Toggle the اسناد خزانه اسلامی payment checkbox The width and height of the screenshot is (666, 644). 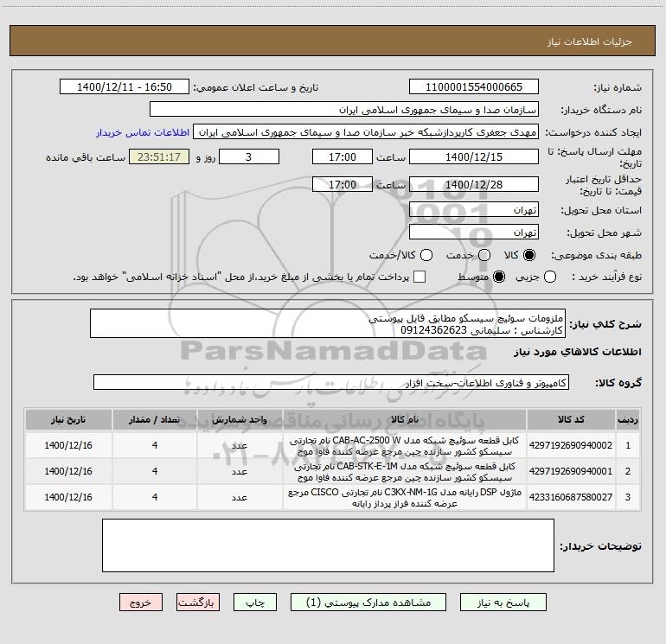[419, 277]
